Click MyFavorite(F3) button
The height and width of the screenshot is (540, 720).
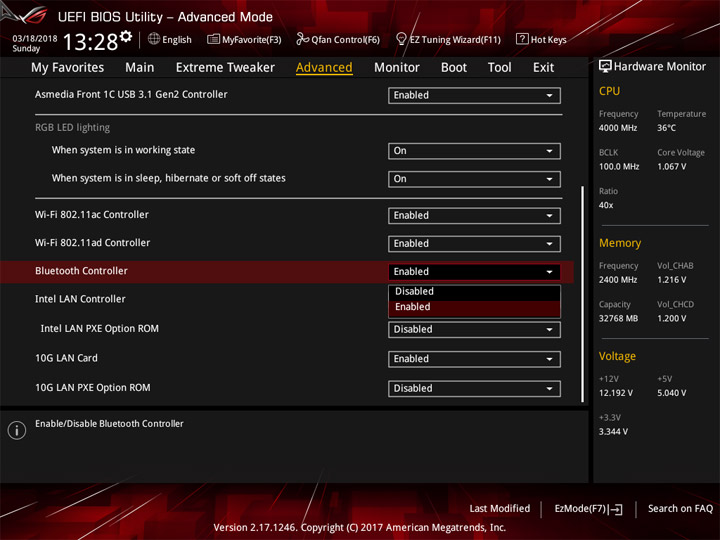point(244,39)
